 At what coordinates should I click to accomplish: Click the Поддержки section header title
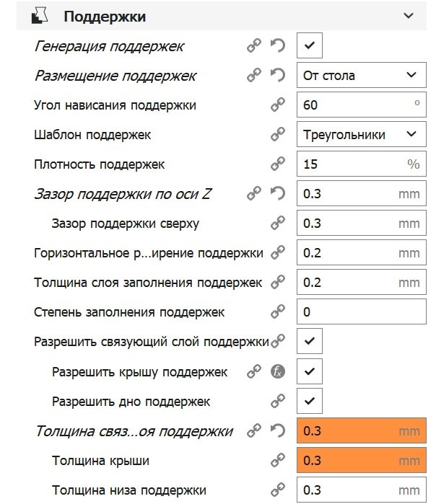pos(105,16)
